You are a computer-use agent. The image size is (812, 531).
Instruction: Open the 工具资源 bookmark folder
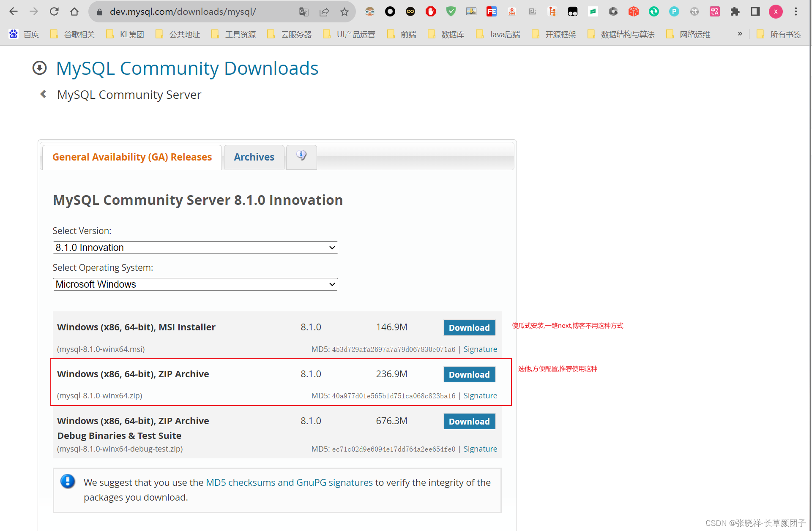[x=233, y=34]
